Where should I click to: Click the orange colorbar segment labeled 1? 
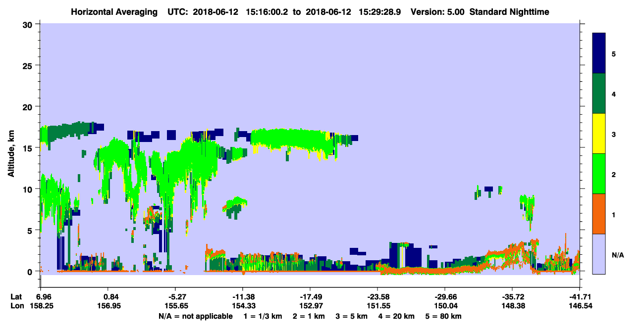tap(599, 214)
